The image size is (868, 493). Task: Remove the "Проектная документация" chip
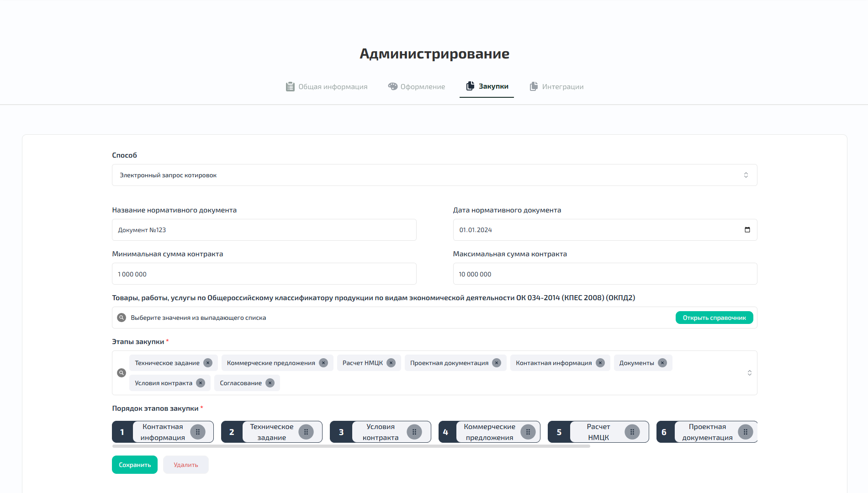click(496, 363)
